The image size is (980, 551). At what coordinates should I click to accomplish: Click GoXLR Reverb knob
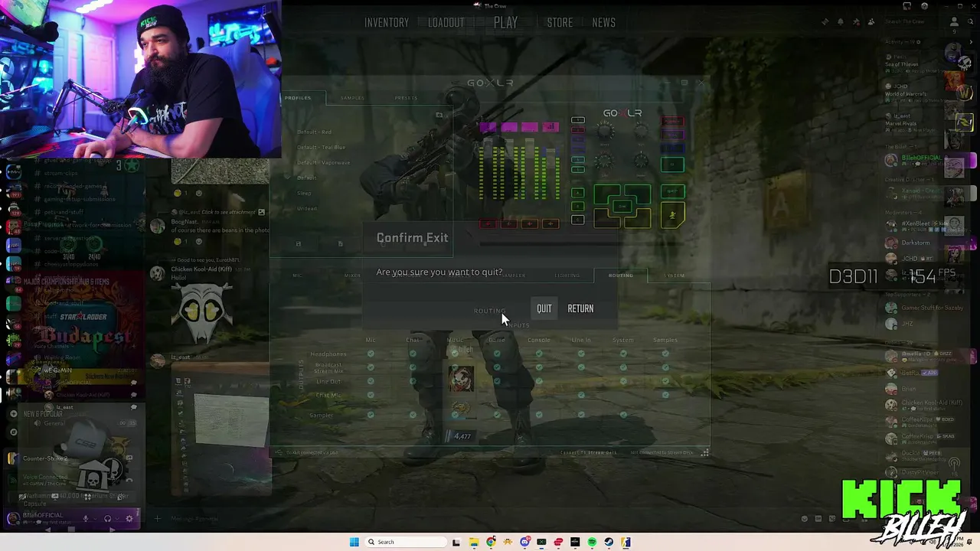tap(605, 132)
